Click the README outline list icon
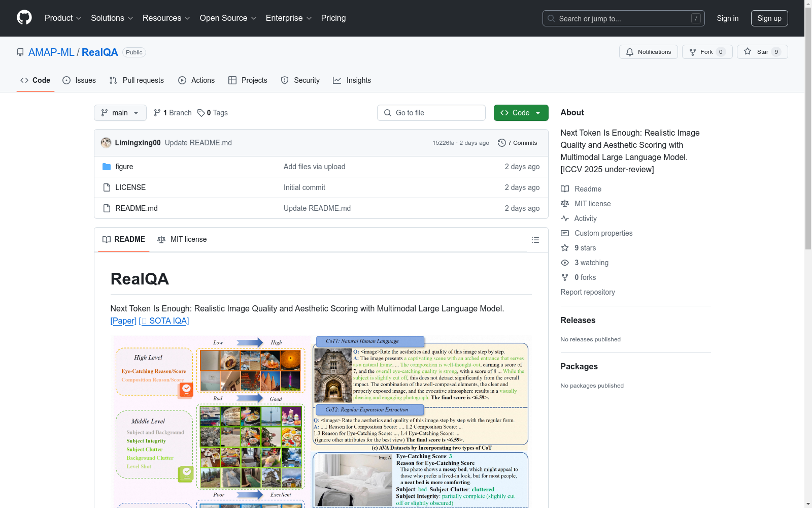The height and width of the screenshot is (508, 812). click(535, 240)
